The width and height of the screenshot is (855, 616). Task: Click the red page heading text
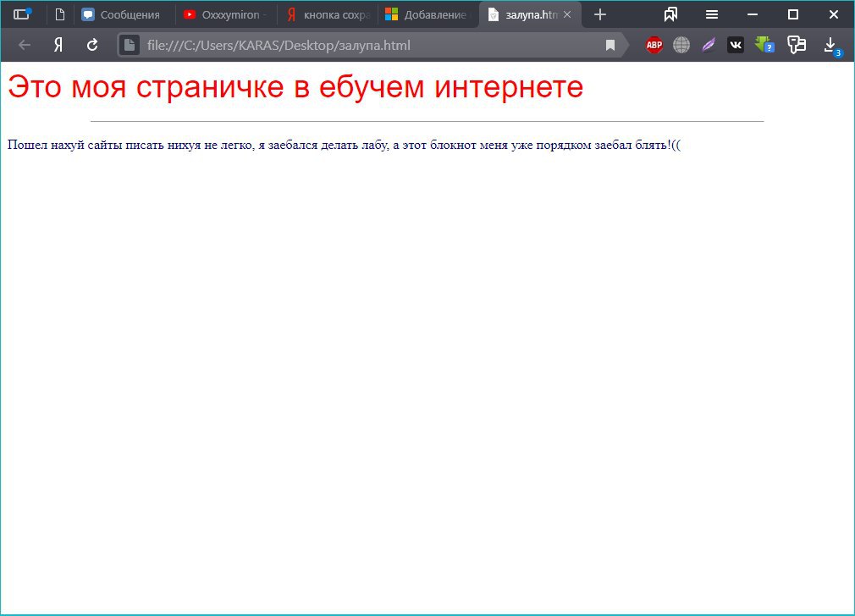point(295,86)
